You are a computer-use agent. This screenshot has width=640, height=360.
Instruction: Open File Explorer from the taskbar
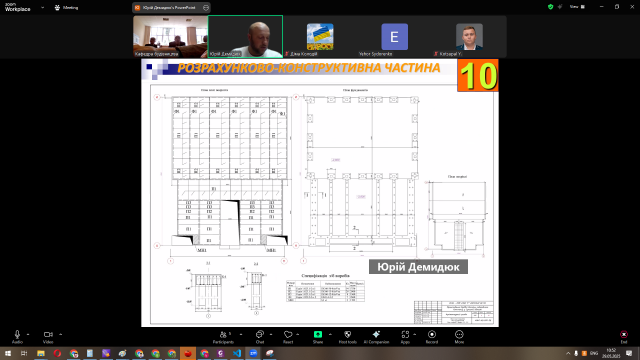pyautogui.click(x=41, y=353)
